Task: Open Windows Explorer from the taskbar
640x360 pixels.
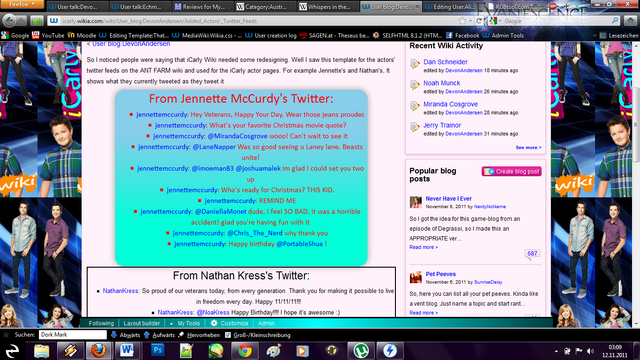Action: pos(41,351)
